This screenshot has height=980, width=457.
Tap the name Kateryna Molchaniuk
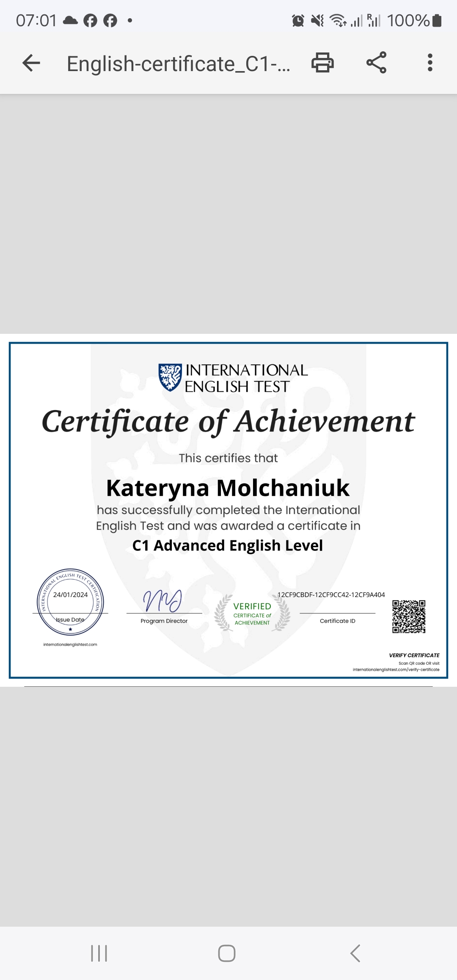[228, 488]
